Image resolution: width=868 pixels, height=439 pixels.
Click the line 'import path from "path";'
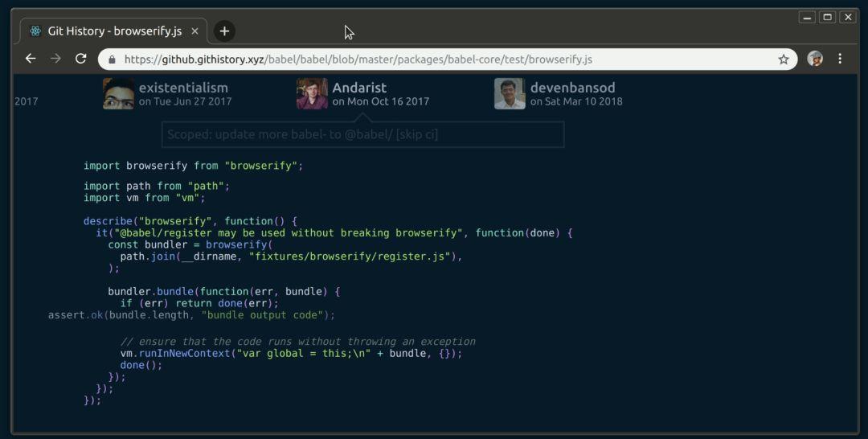pyautogui.click(x=157, y=186)
